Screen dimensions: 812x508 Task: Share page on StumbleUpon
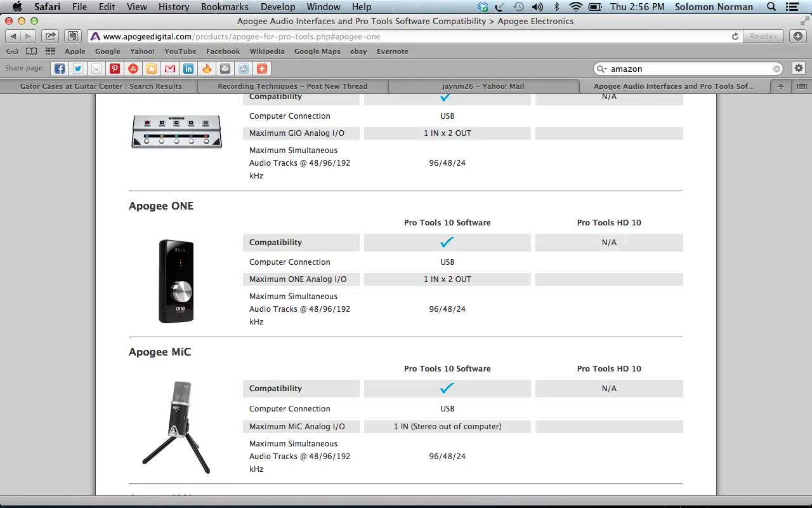click(x=133, y=69)
